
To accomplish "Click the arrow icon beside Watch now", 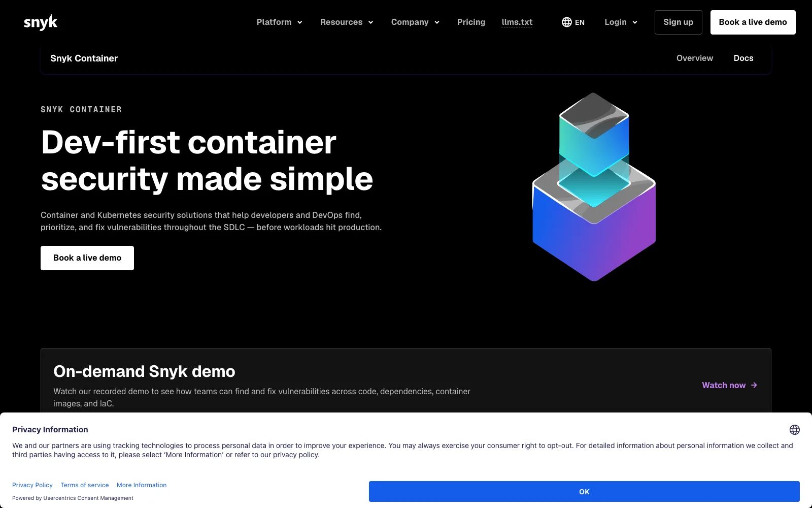I will tap(754, 385).
